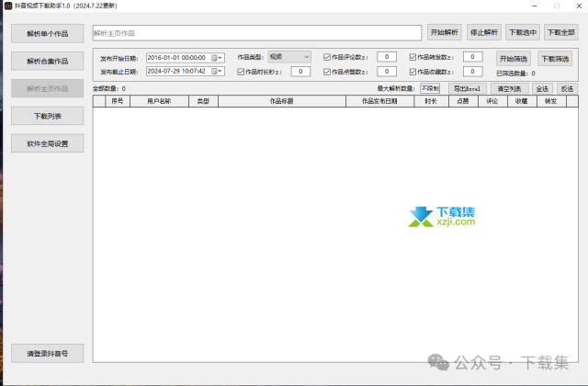
Task: Click the 发布截止日期 date value
Action: pos(176,72)
